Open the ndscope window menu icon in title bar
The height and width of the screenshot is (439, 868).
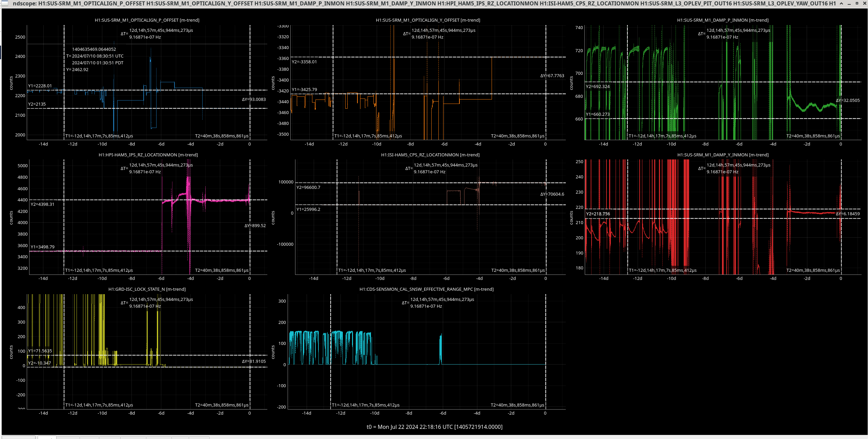[x=4, y=3]
